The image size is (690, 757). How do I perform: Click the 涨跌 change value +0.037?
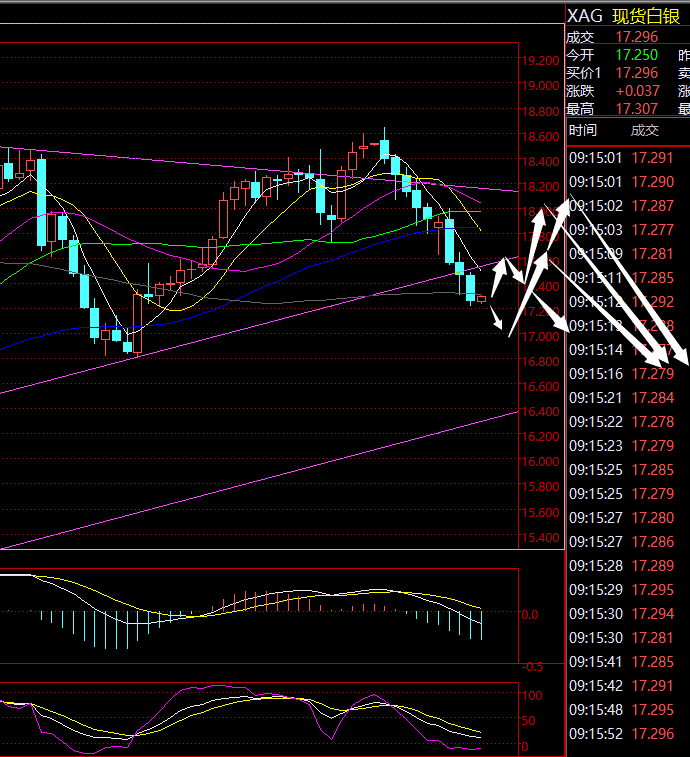pyautogui.click(x=638, y=91)
